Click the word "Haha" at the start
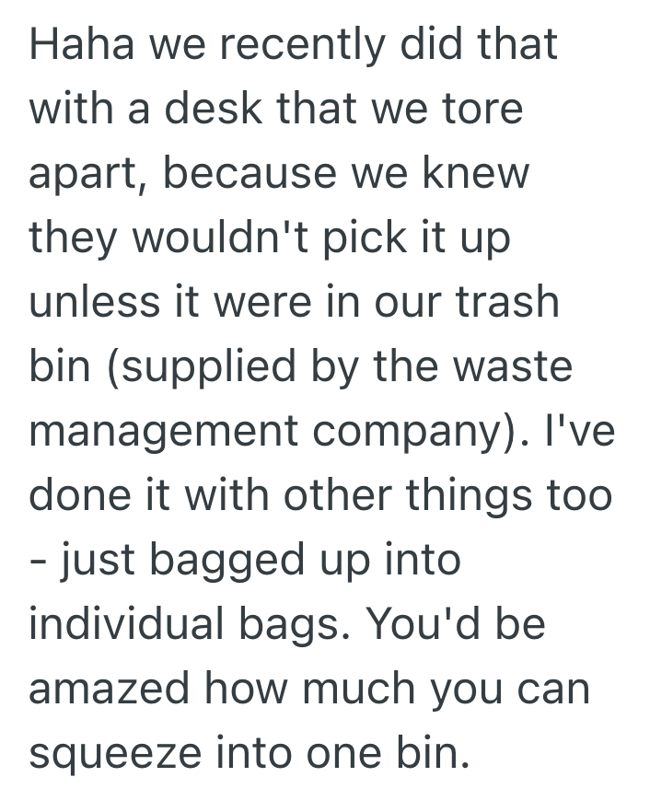 pyautogui.click(x=74, y=46)
